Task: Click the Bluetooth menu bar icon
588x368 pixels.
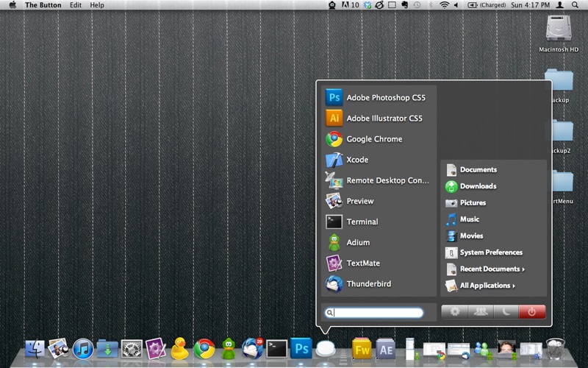Action: pyautogui.click(x=431, y=5)
